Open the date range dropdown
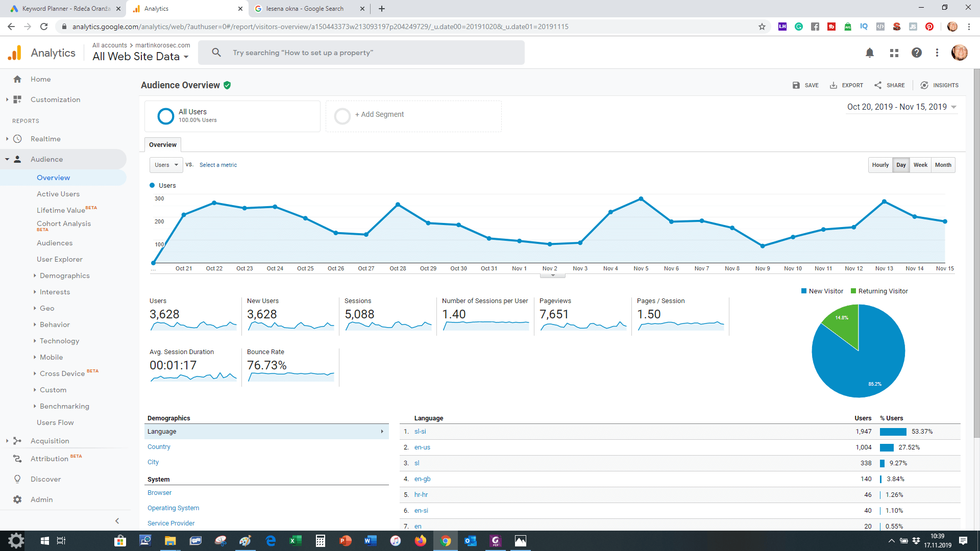The image size is (980, 551). click(902, 107)
